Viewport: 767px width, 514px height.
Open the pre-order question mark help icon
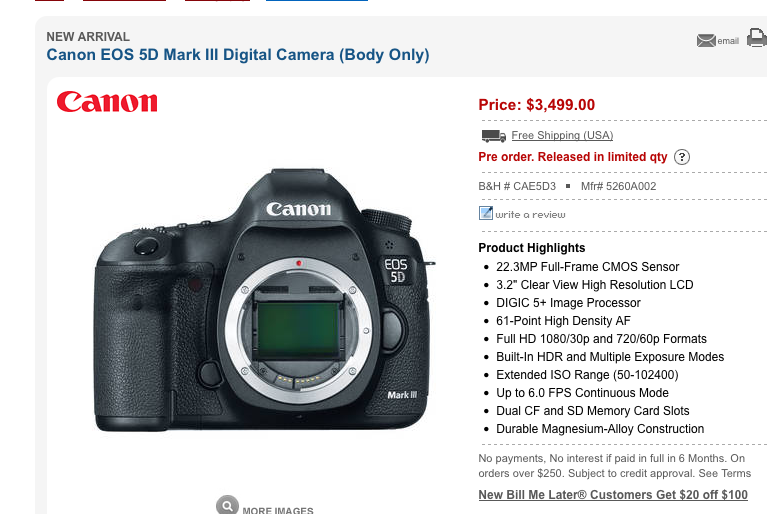[682, 157]
